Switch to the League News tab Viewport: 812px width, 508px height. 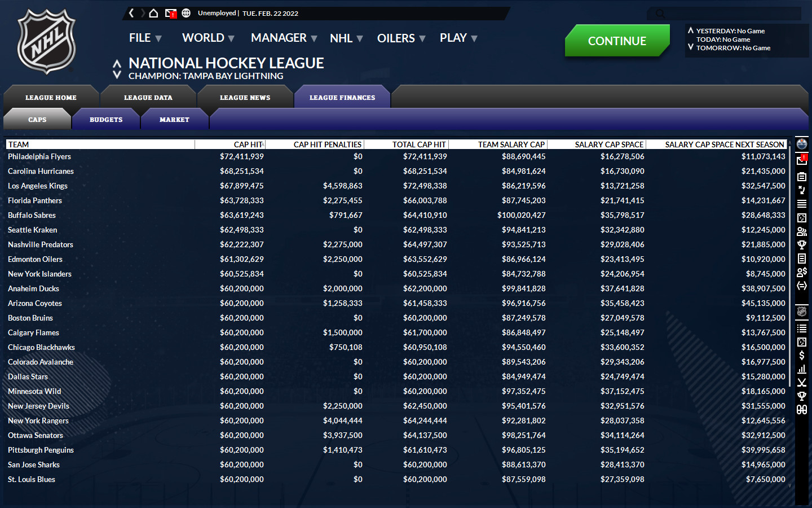tap(245, 98)
